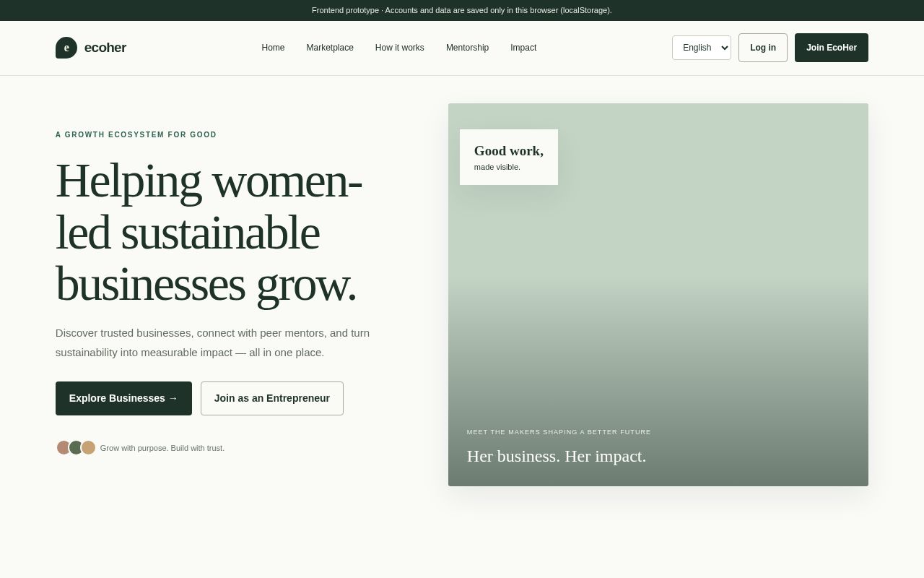Click the green middle avatar circle
The width and height of the screenshot is (924, 578).
pyautogui.click(x=76, y=447)
